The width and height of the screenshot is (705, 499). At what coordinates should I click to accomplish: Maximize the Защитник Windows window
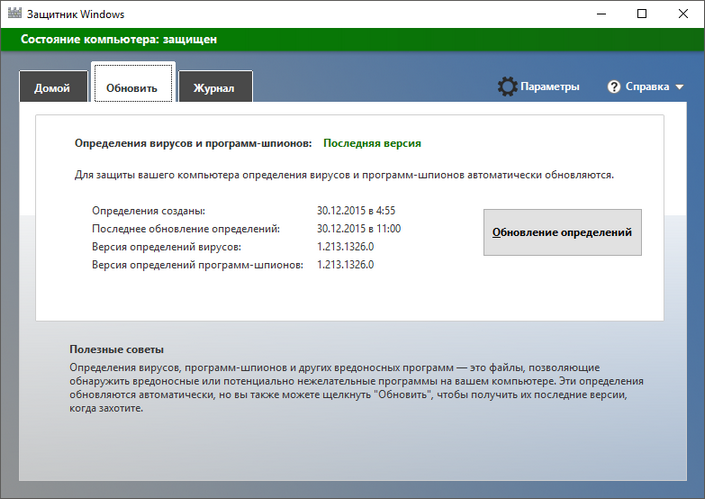pos(641,13)
